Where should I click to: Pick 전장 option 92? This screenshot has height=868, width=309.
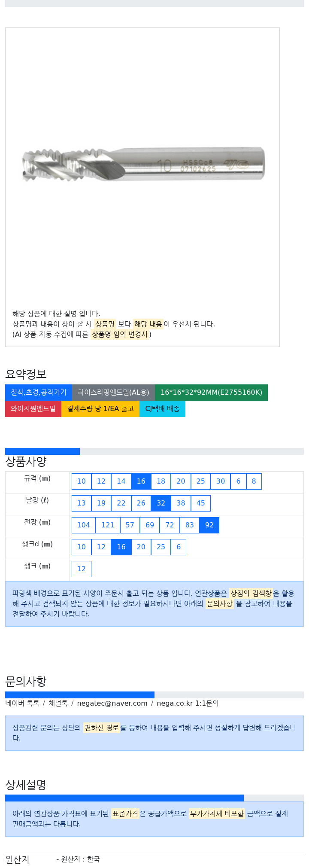(x=209, y=525)
